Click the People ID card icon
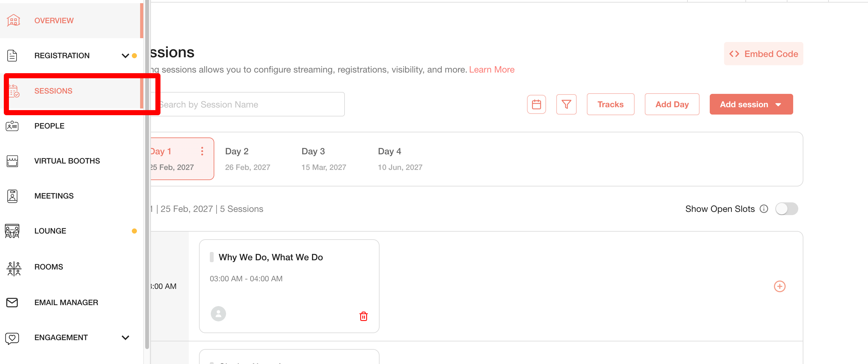Image resolution: width=868 pixels, height=364 pixels. tap(12, 126)
